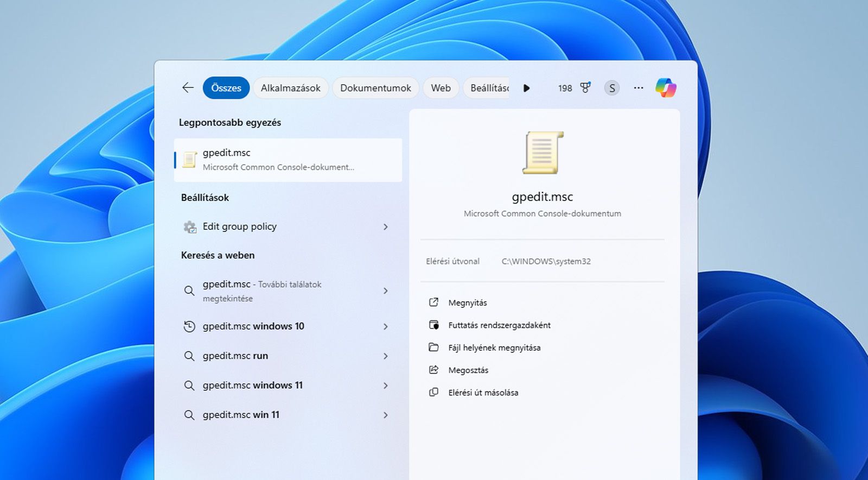Choose Fájl helyének megnyitása
The image size is (868, 480).
[494, 348]
